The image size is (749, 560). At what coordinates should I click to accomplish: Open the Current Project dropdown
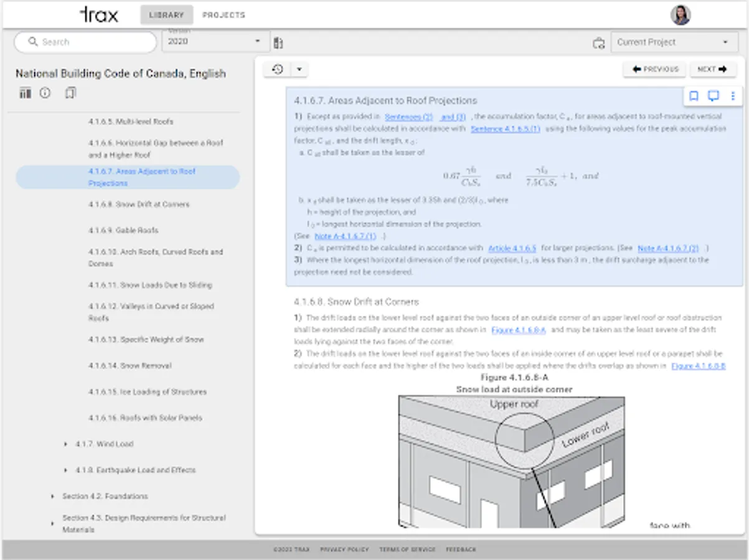(674, 42)
